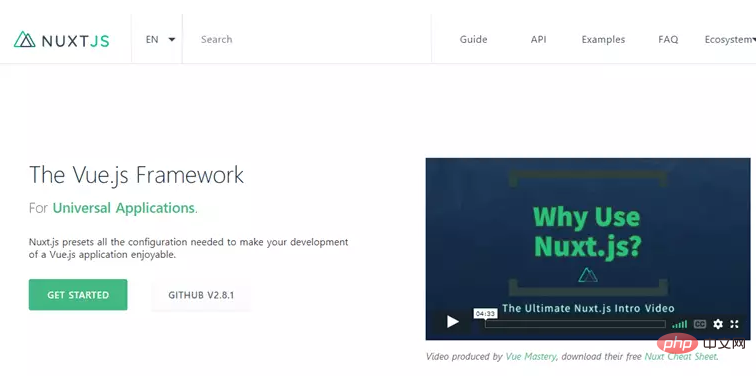Select the heading The Vue.js Framework
Viewport: 756px width, 376px height.
coord(136,175)
